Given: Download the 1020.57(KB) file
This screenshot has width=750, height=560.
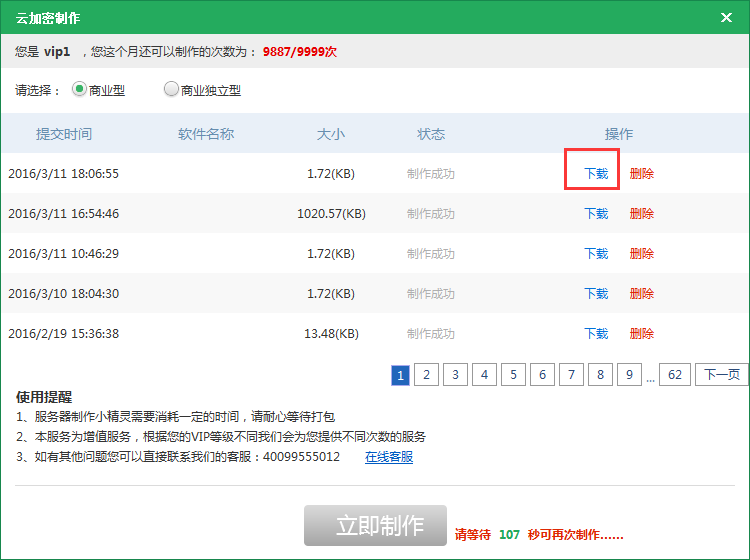Looking at the screenshot, I should click(596, 214).
